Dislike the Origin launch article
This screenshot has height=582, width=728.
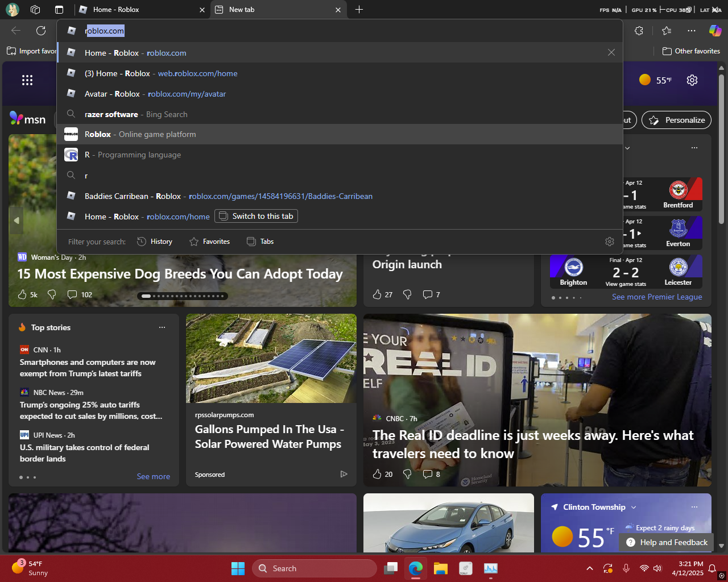point(407,294)
